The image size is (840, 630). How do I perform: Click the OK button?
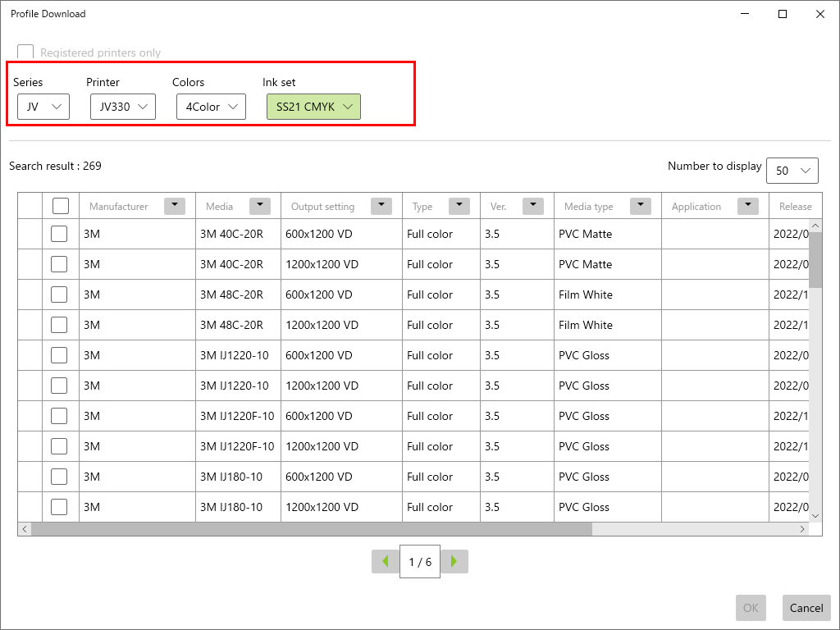(x=750, y=607)
